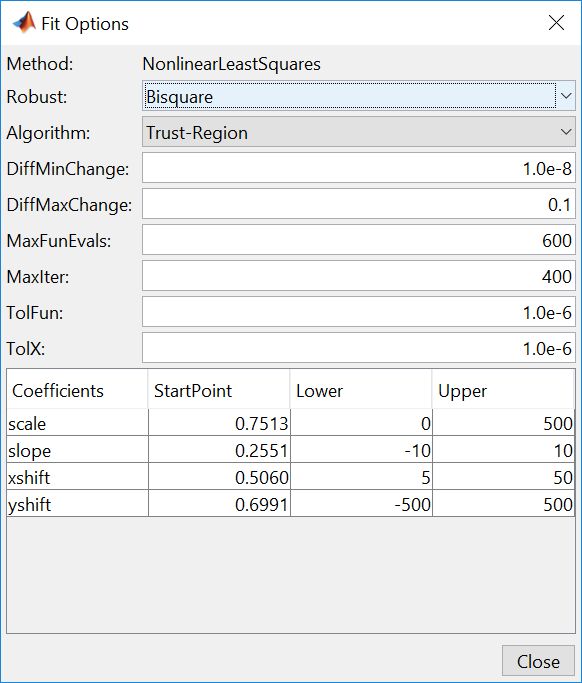
Task: Click the DiffMaxChange field showing 0.1
Action: 359,204
